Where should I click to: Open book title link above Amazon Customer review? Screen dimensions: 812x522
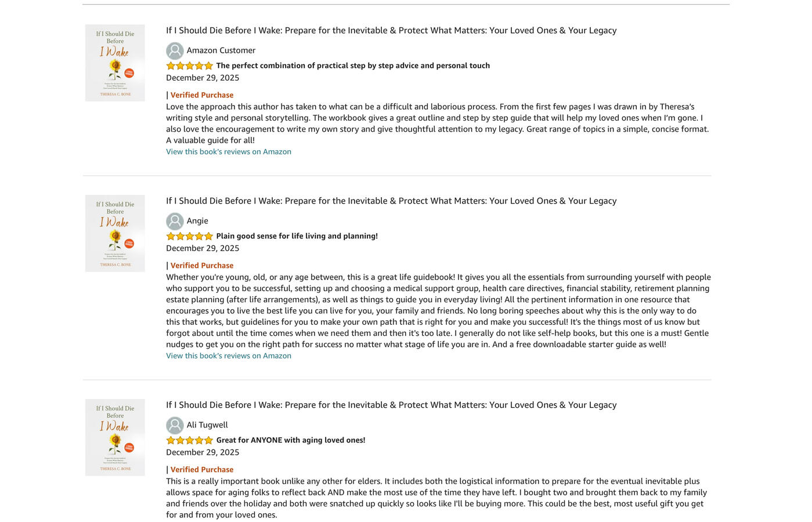tap(391, 30)
